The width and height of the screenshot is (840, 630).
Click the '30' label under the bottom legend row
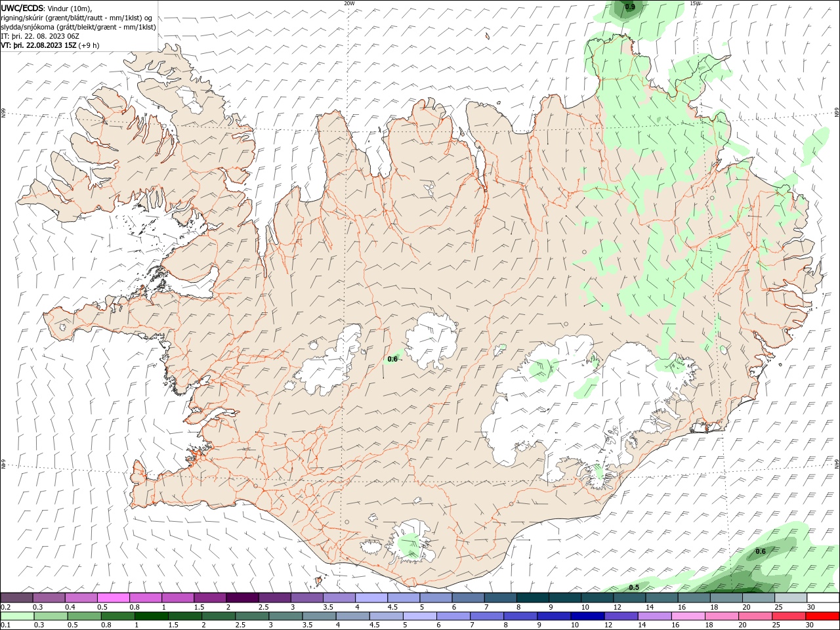(x=811, y=625)
